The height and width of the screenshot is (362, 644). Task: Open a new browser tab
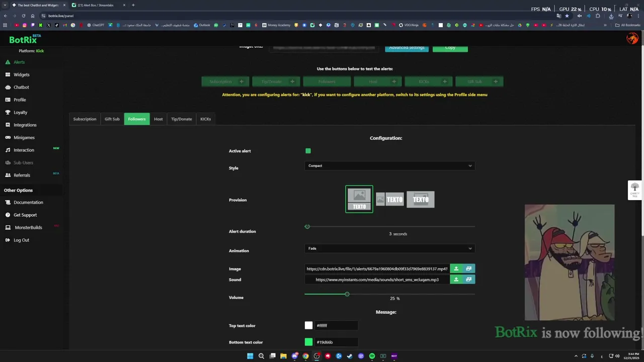(133, 5)
